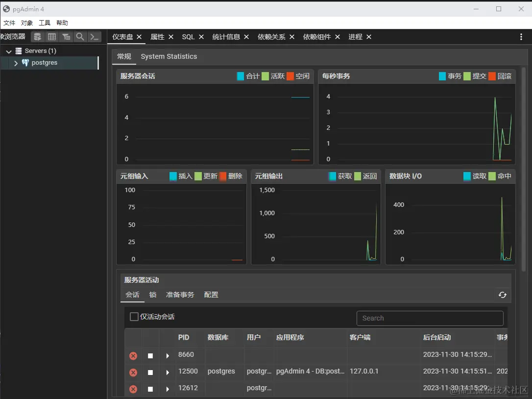Open the three-dot panel options menu
The width and height of the screenshot is (532, 399).
tap(521, 37)
